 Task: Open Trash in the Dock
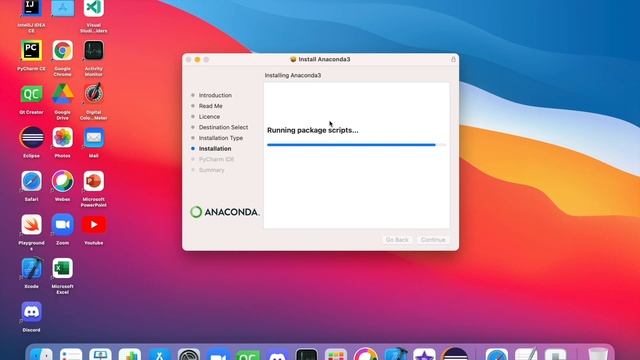(x=598, y=354)
